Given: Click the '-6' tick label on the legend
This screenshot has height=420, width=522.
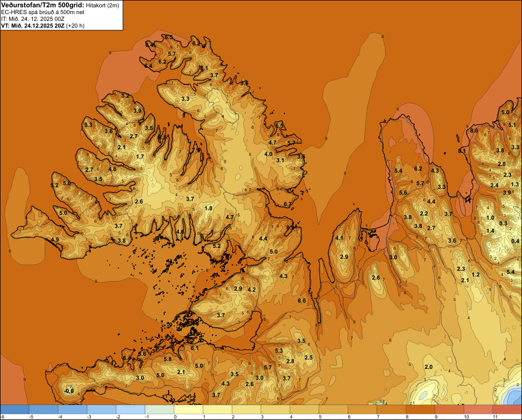Looking at the screenshot, I should 2,417.
